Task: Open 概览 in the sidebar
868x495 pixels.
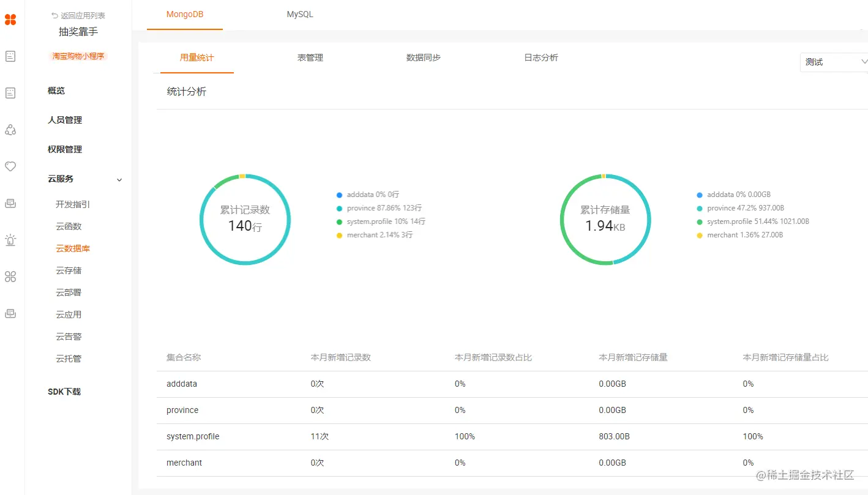Action: [x=56, y=91]
